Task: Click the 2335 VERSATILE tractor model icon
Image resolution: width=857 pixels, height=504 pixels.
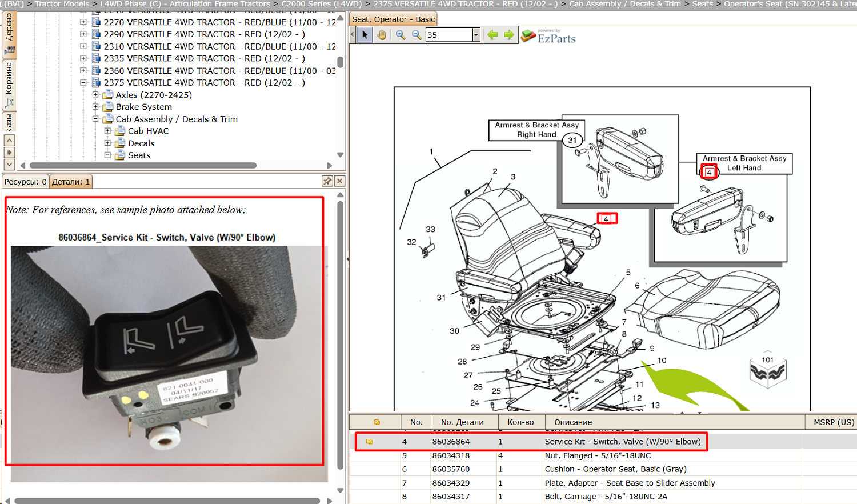Action: point(97,58)
